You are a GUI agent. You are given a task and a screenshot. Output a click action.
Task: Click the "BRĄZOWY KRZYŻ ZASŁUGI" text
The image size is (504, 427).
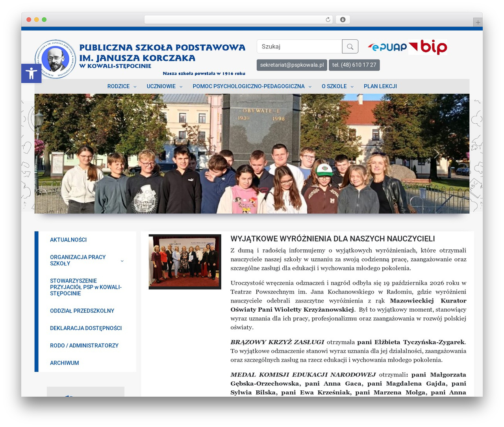[277, 342]
